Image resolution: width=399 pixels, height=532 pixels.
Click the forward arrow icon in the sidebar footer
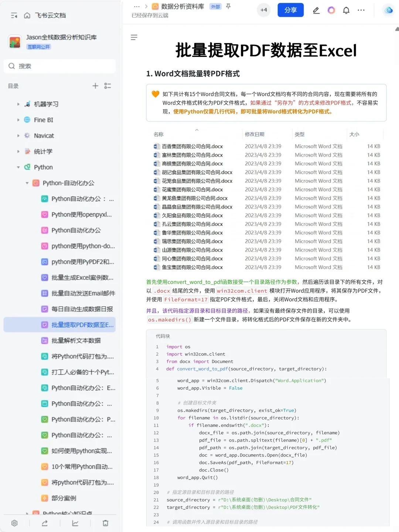[45, 523]
